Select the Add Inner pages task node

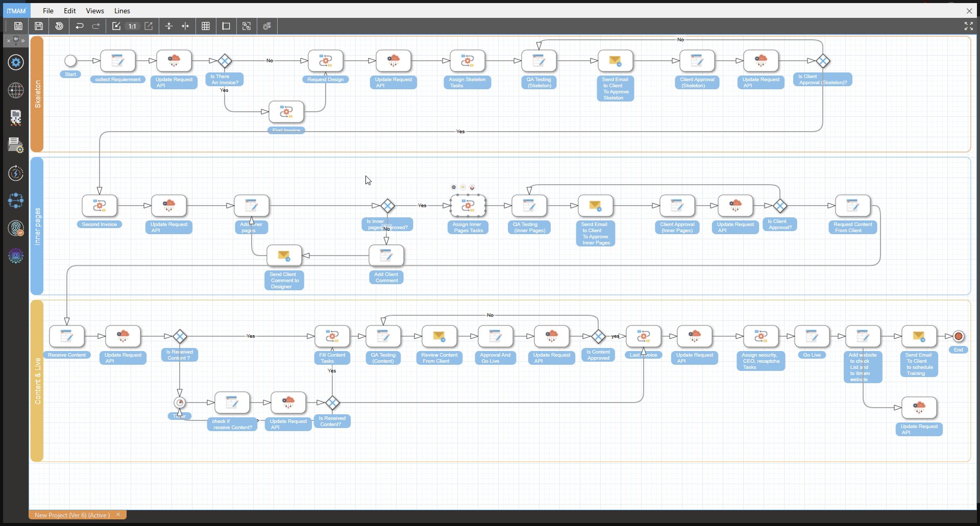tap(252, 206)
